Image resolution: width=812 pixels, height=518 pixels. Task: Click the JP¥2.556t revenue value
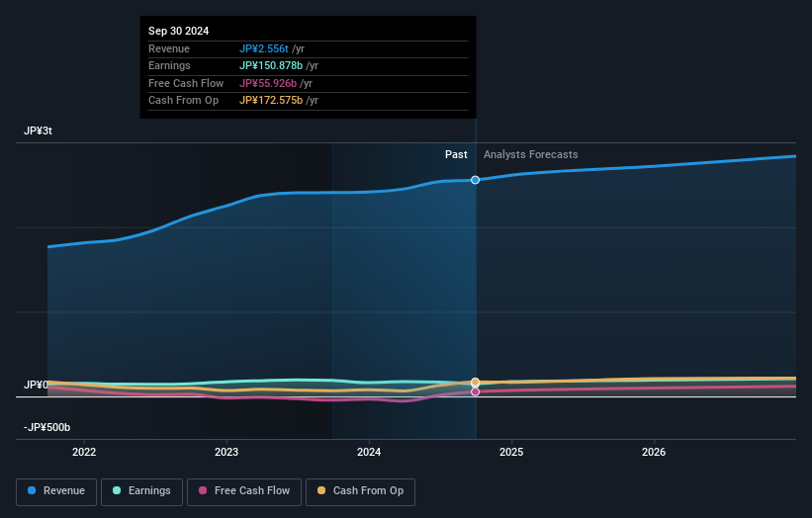pyautogui.click(x=264, y=48)
